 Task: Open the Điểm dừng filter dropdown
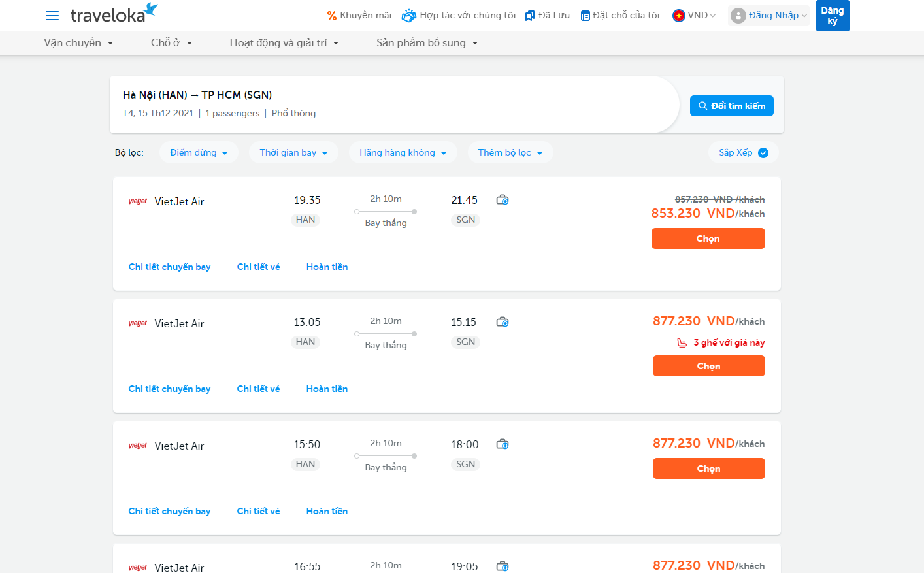(199, 152)
